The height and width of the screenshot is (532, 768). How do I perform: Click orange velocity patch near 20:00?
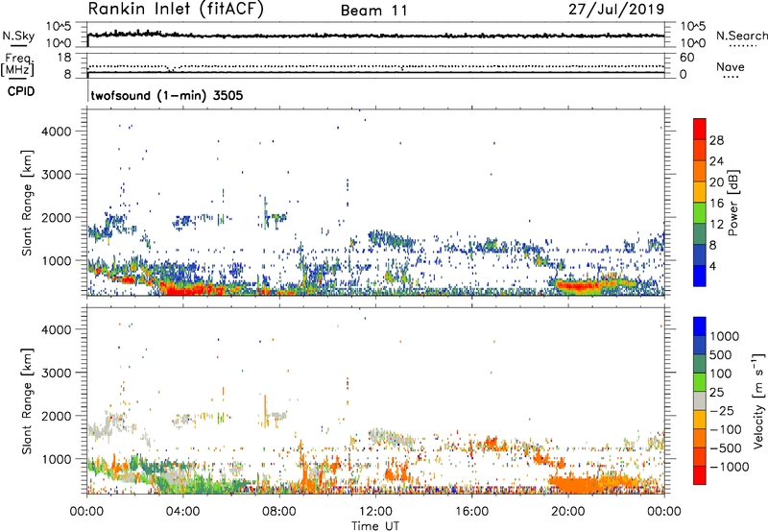click(578, 485)
